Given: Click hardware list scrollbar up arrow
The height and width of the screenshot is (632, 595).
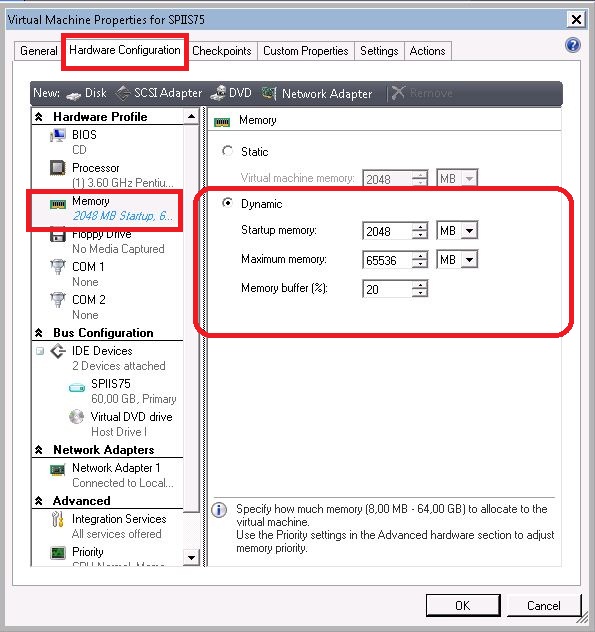Looking at the screenshot, I should point(191,117).
